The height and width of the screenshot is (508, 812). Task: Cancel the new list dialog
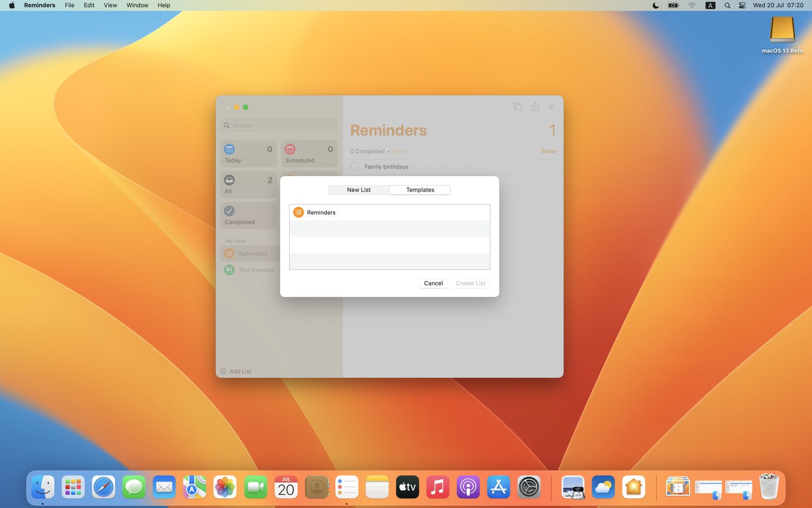433,283
